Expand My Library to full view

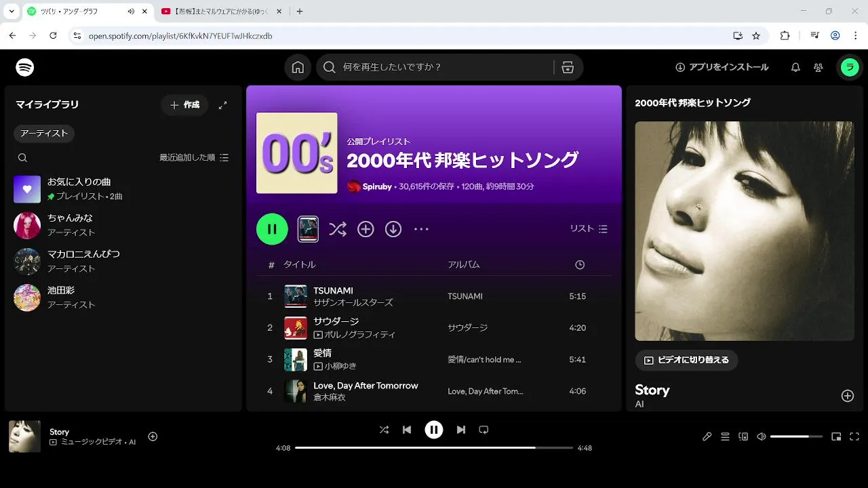222,105
